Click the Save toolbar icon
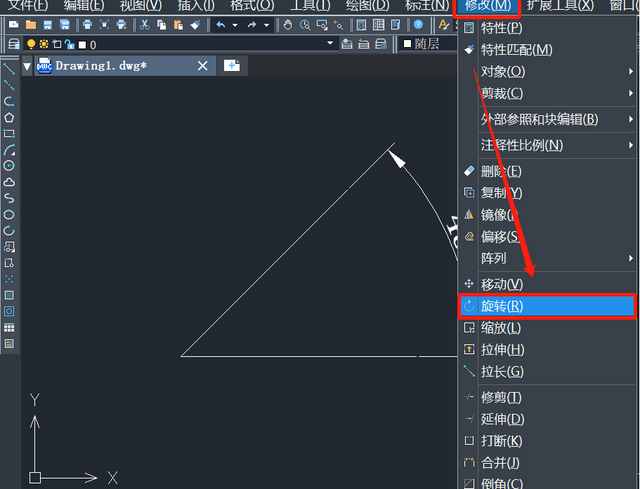Screen dimensions: 640x489 [48, 25]
